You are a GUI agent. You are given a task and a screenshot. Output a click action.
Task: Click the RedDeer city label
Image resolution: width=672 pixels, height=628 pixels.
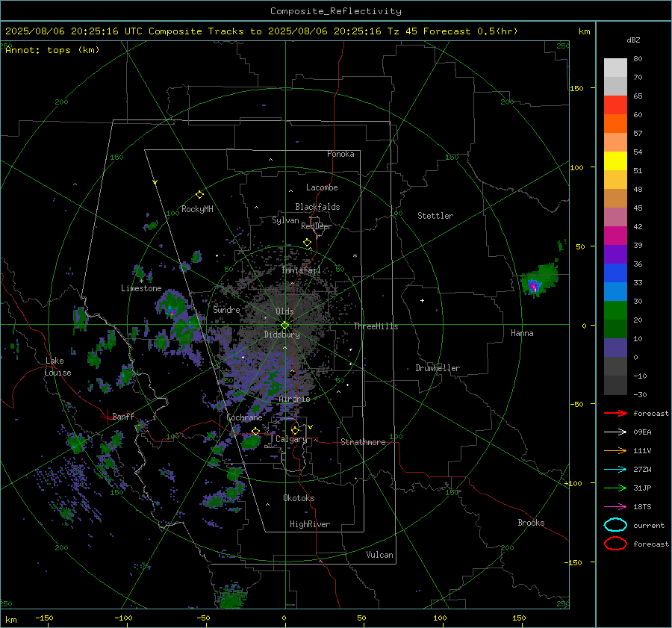pos(317,226)
